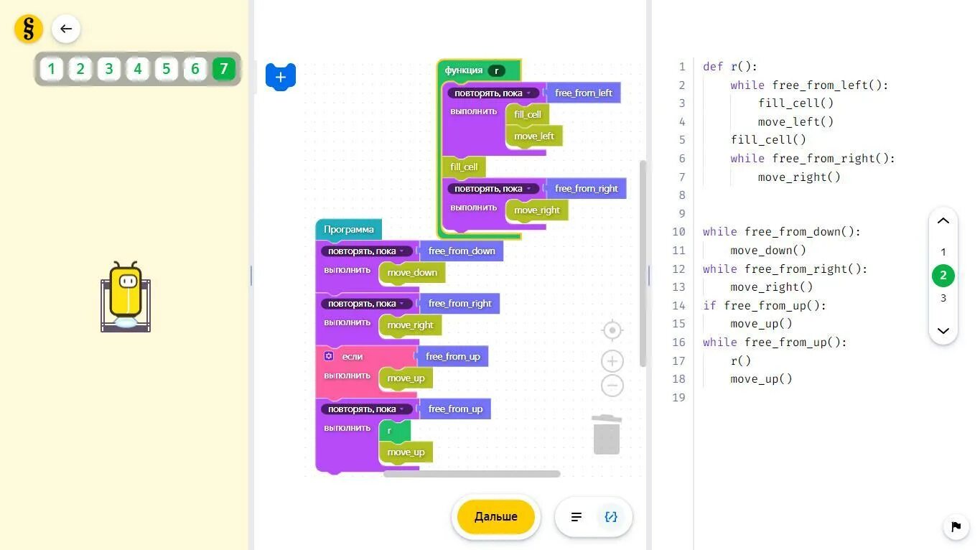Viewport: 980px width, 550px height.
Task: Click the trash can icon
Action: 607,434
